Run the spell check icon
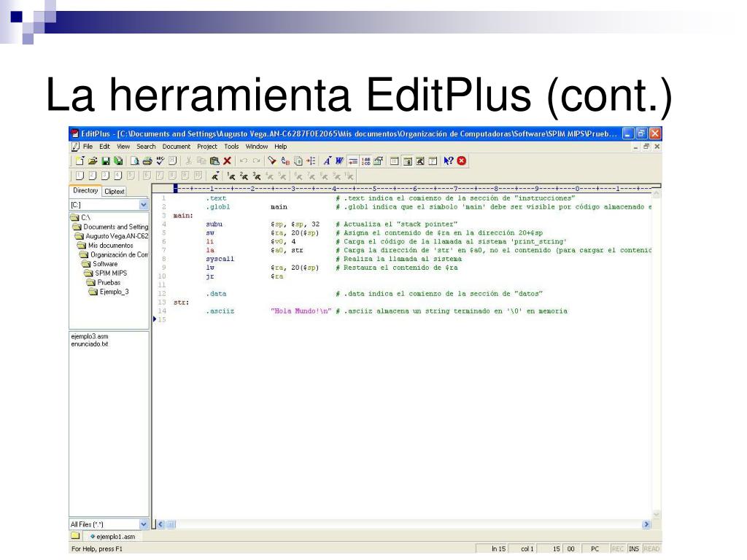The width and height of the screenshot is (747, 560). click(x=160, y=161)
